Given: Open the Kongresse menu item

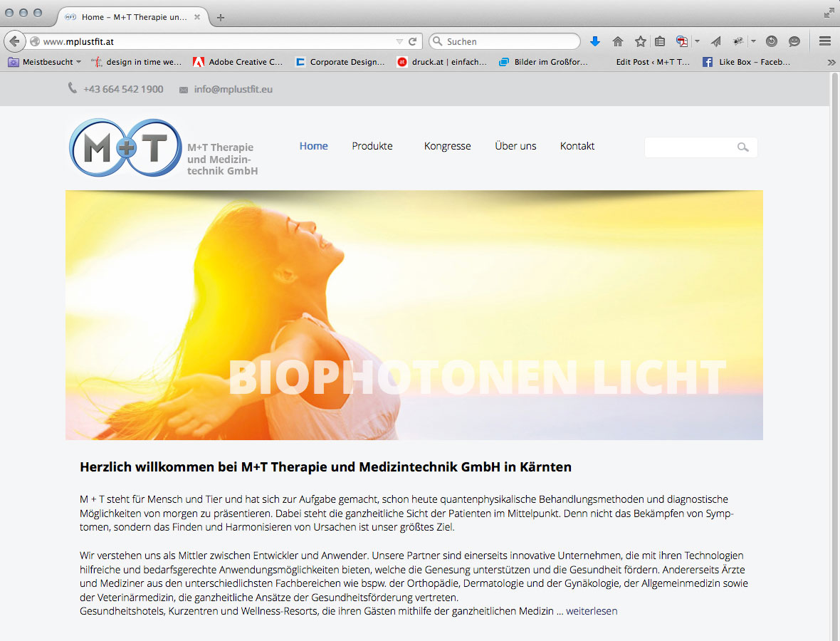Looking at the screenshot, I should [x=447, y=146].
